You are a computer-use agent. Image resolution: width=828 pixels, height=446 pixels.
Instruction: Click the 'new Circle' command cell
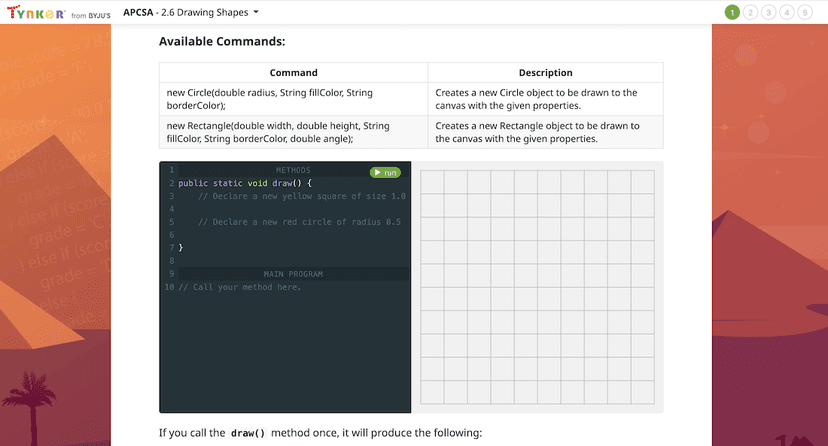(x=294, y=99)
